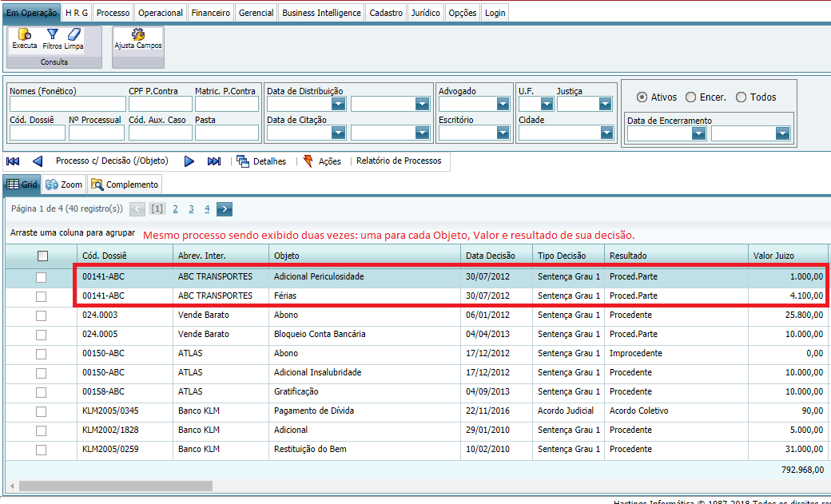831x504 pixels.
Task: Expand the Escritório dropdown
Action: (x=503, y=133)
